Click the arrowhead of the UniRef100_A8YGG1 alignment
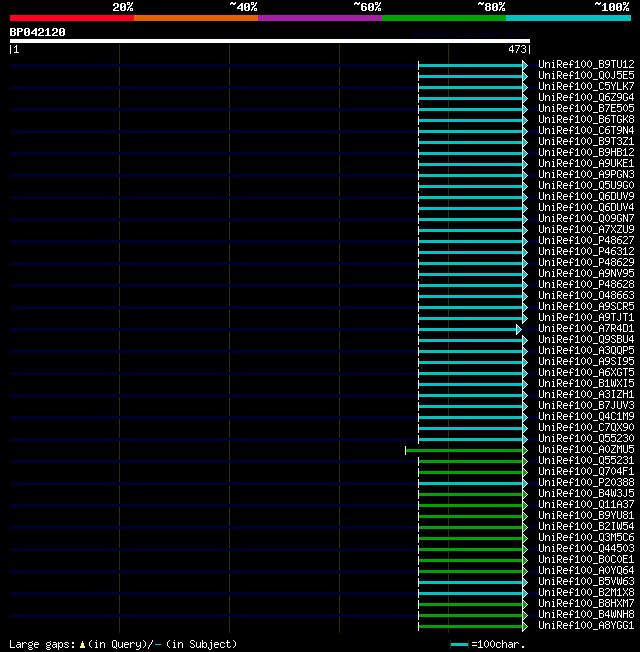Viewport: 640px width, 652px height. coord(525,626)
